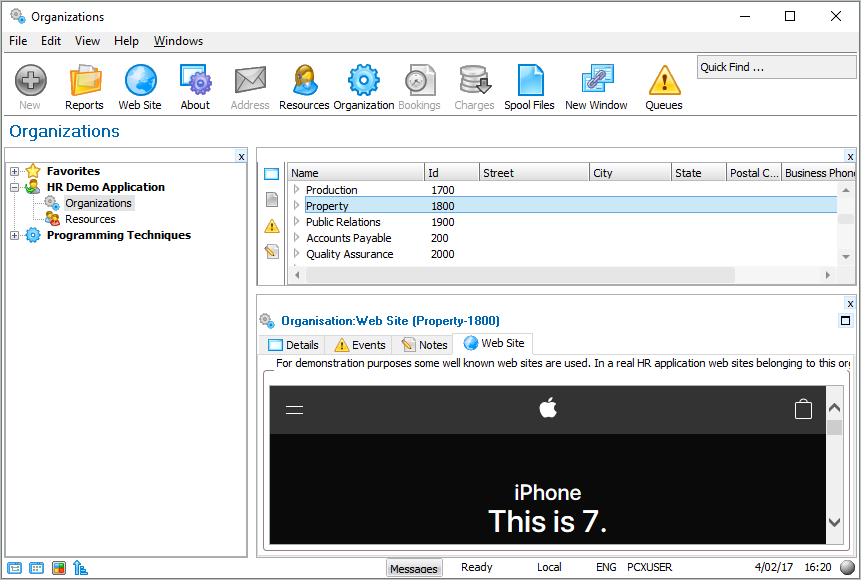Expand the Programming Techniques tree node
861x580 pixels.
(x=15, y=236)
